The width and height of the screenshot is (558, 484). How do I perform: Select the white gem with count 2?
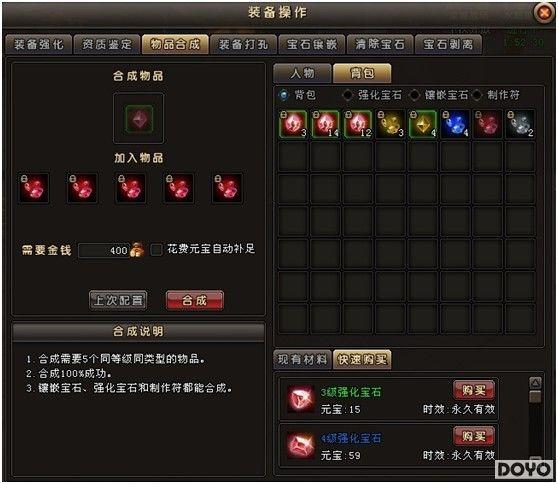520,124
